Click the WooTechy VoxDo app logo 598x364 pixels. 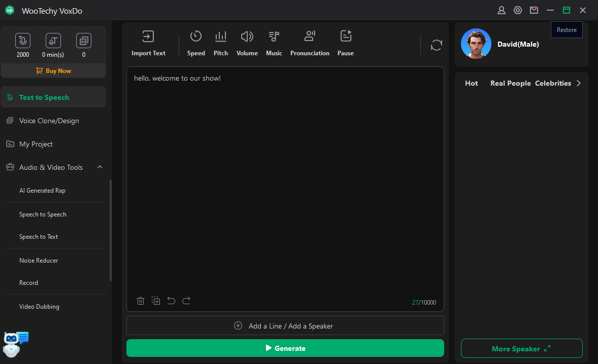(10, 10)
